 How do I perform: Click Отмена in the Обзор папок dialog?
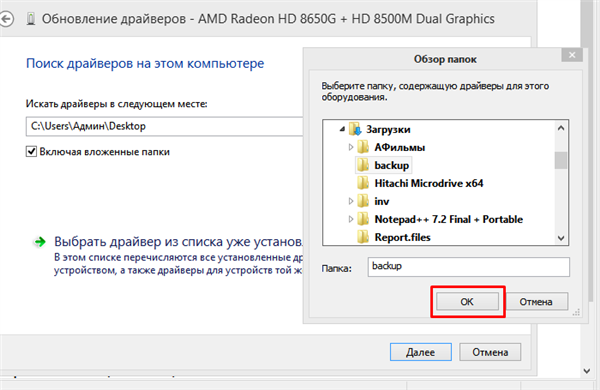(x=536, y=302)
